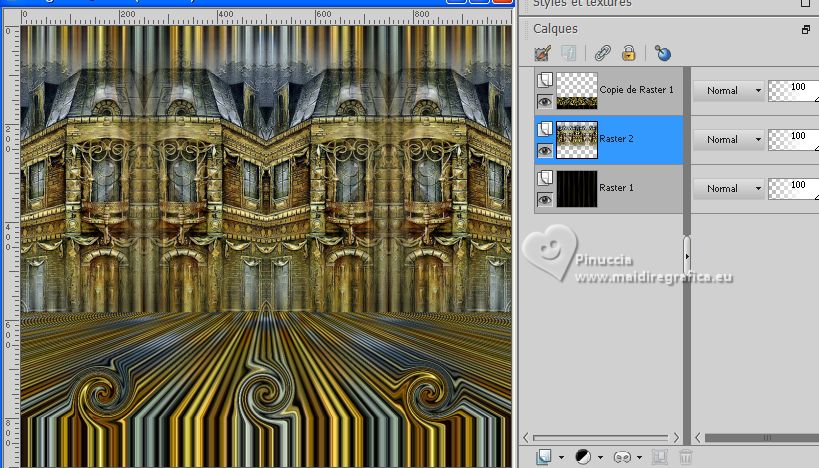This screenshot has height=468, width=819.
Task: Click the layer type icon of Copie de Raster 1
Action: 545,80
